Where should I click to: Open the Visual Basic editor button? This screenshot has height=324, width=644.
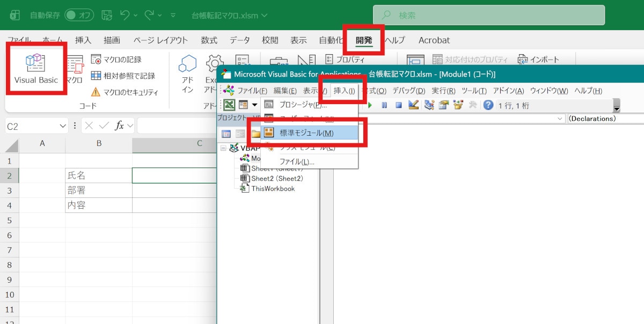coord(36,69)
